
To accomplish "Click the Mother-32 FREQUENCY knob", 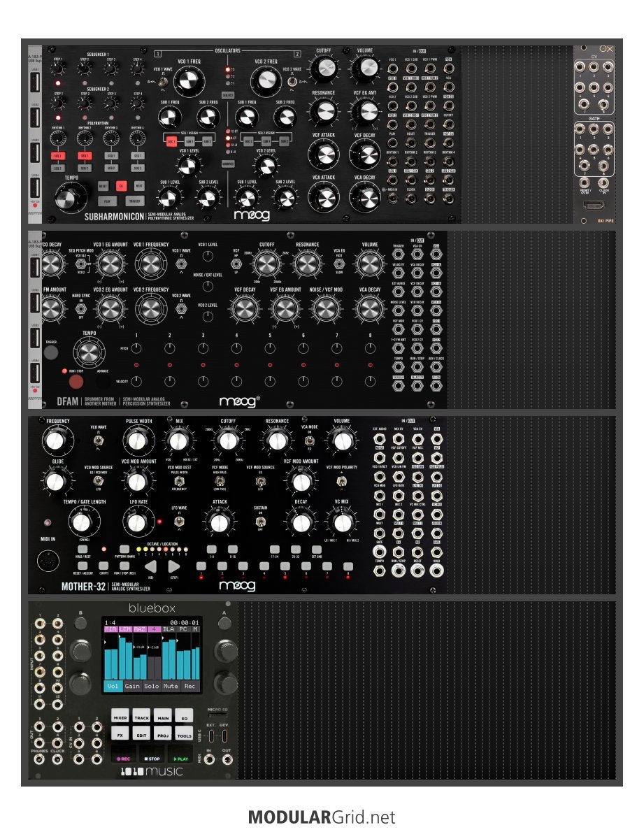I will 54,441.
